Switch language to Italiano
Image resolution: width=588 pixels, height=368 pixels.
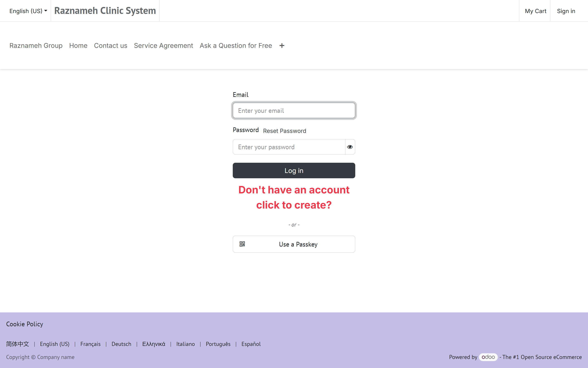coord(185,344)
